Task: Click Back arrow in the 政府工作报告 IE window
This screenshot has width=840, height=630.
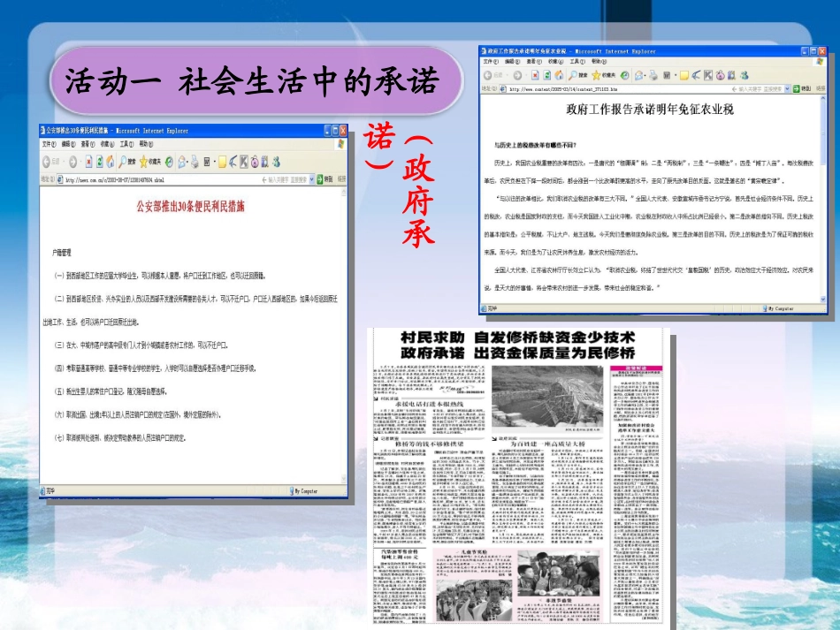Action: coord(487,76)
